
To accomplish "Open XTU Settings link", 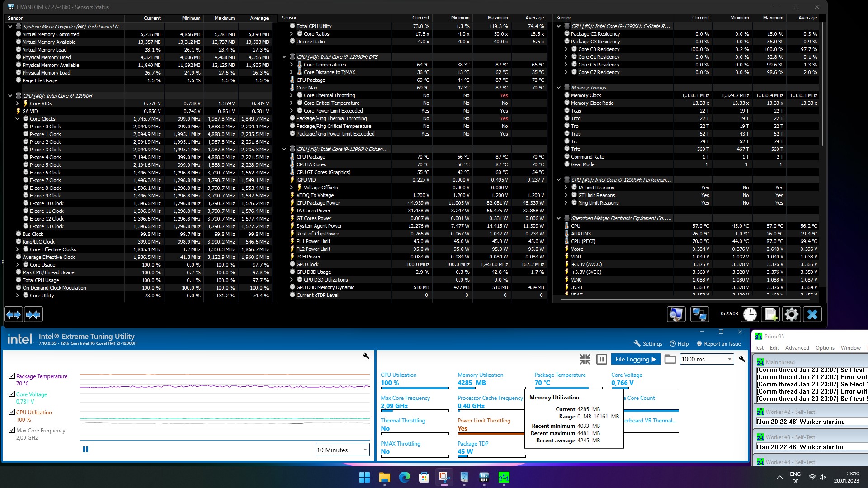I will tap(648, 344).
